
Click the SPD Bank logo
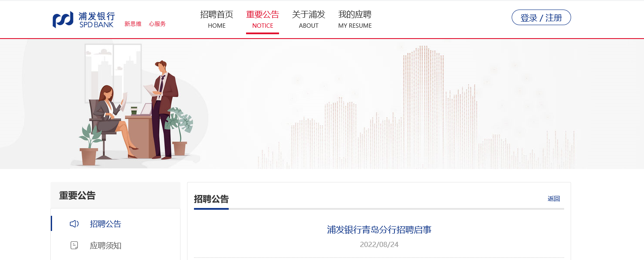pyautogui.click(x=83, y=19)
